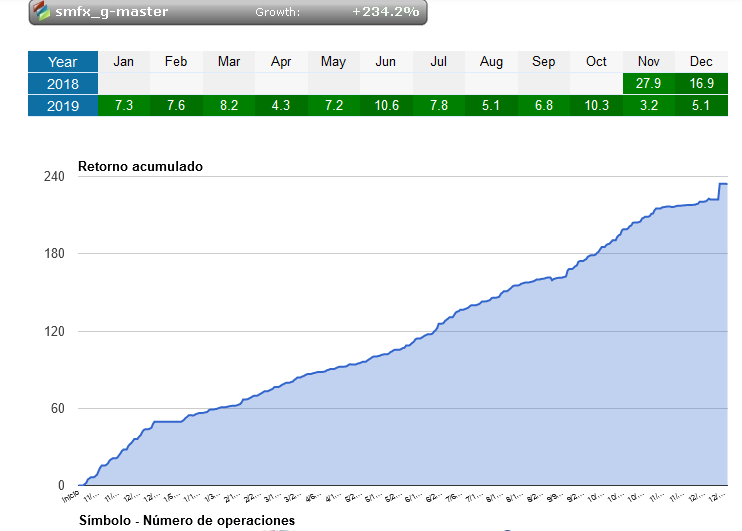
Task: Select the Dec column header
Action: pyautogui.click(x=701, y=62)
